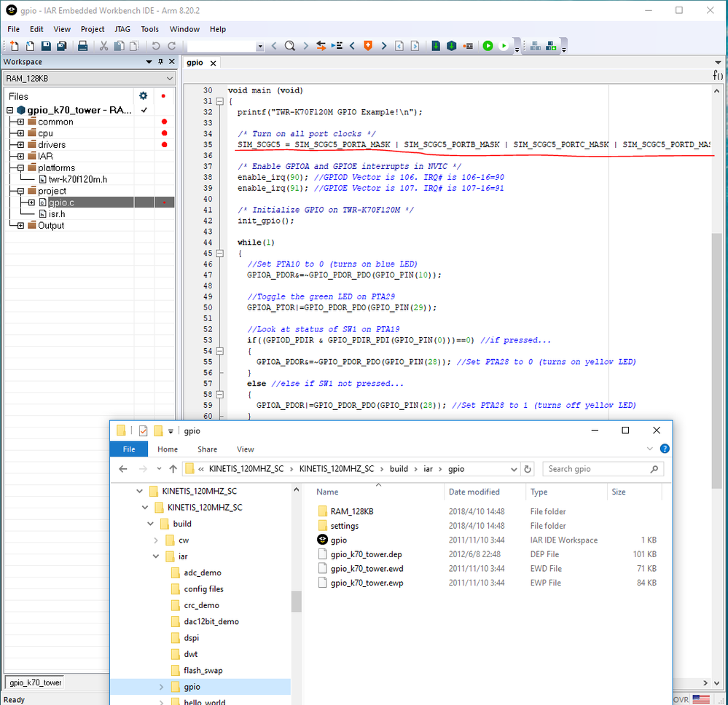
Task: Click Download and Debug green play icon
Action: pos(488,46)
